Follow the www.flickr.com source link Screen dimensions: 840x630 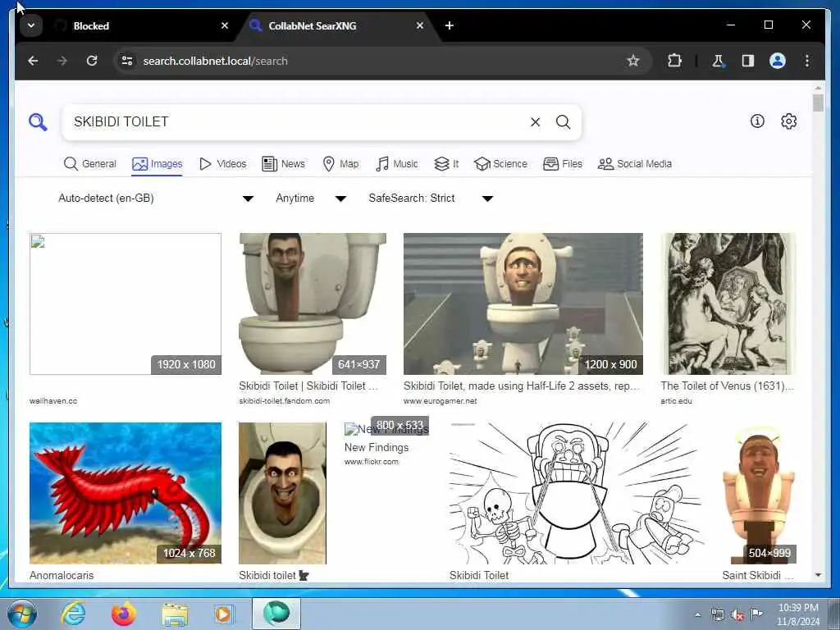(x=372, y=461)
